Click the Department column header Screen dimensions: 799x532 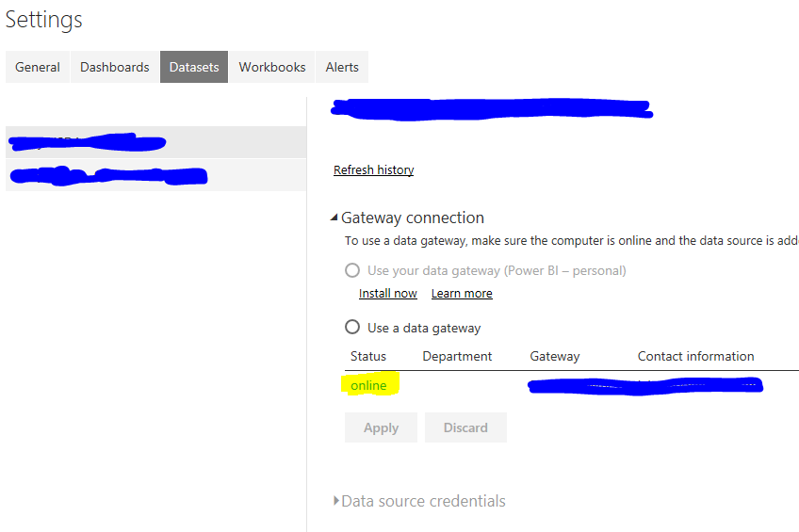coord(457,356)
